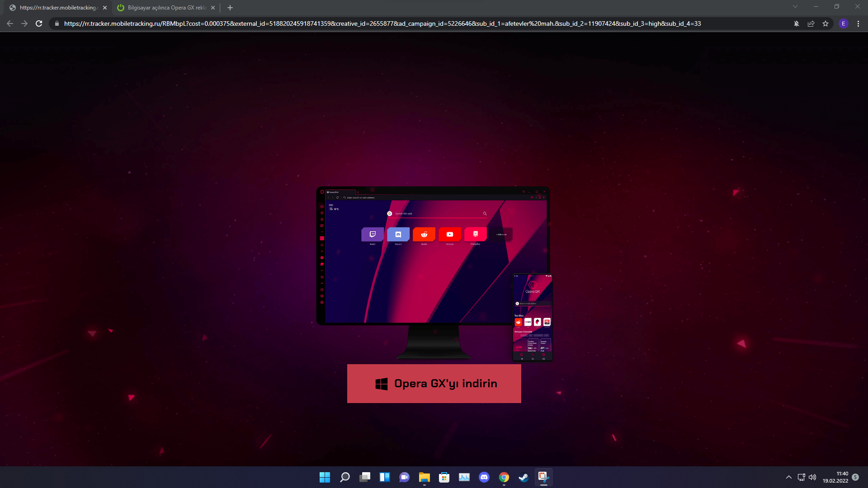868x488 pixels.
Task: Toggle the volume icon in tray
Action: pyautogui.click(x=812, y=477)
